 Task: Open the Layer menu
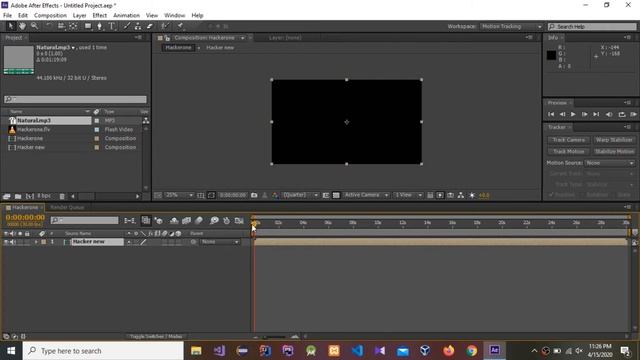[x=79, y=16]
